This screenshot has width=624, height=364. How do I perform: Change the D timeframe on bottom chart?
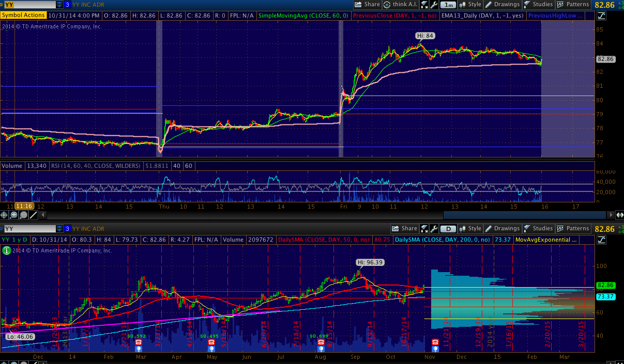[x=449, y=229]
